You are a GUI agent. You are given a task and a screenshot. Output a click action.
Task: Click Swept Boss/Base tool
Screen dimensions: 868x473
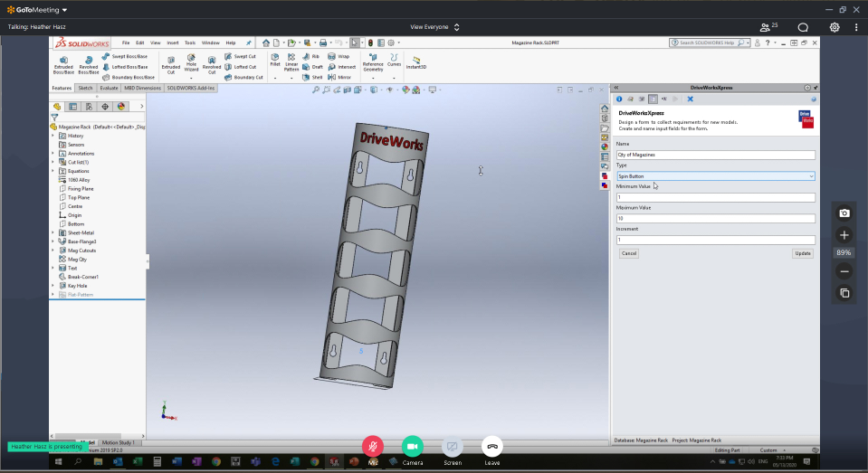click(x=125, y=56)
